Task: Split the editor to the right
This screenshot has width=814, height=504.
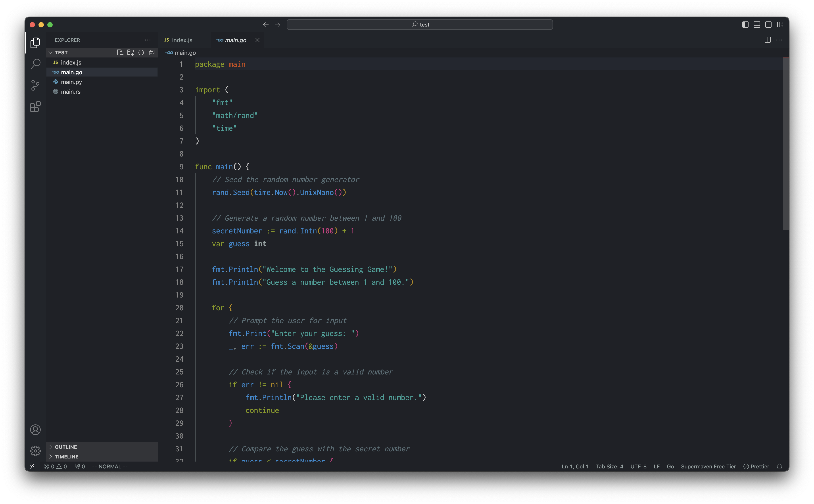Action: pyautogui.click(x=768, y=40)
